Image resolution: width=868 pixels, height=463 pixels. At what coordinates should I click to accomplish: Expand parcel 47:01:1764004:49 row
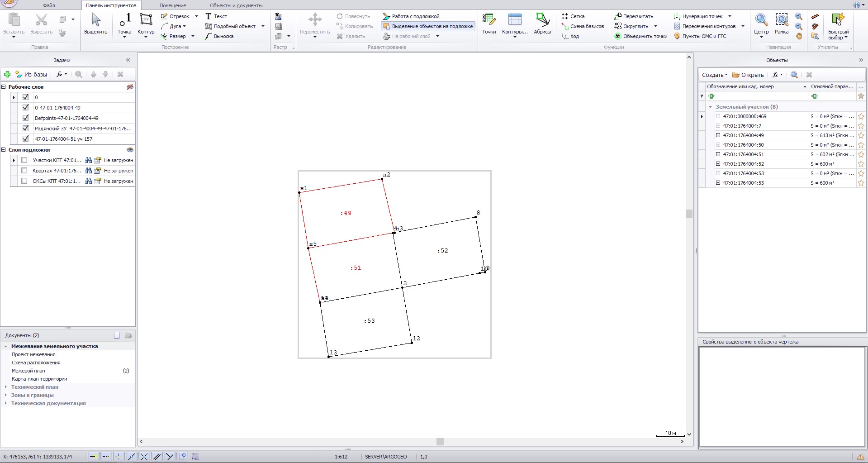point(718,135)
